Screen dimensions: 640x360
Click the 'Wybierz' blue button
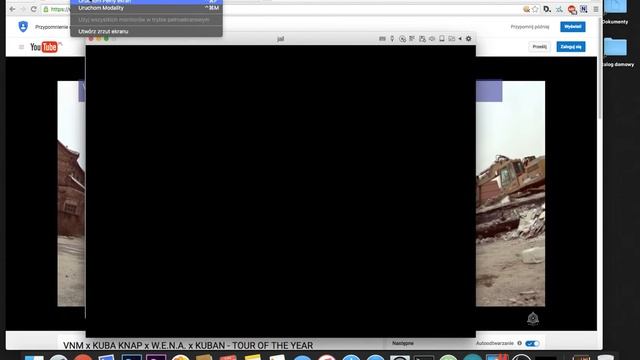point(573,27)
